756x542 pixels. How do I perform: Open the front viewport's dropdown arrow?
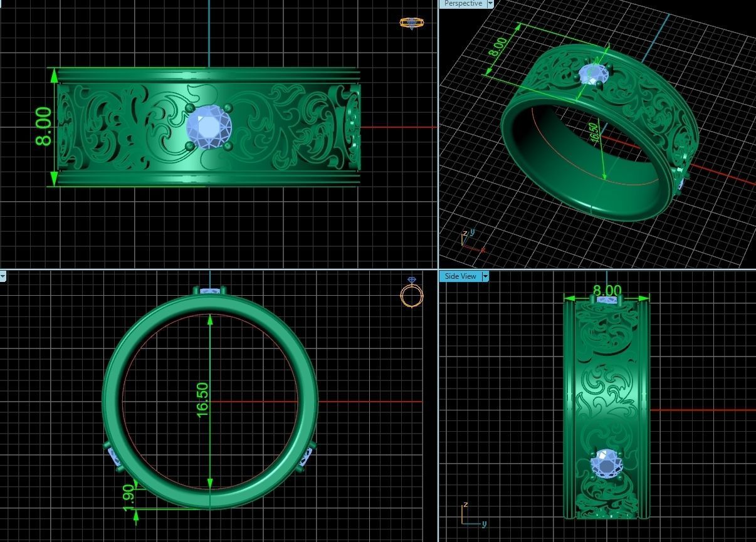[3, 276]
